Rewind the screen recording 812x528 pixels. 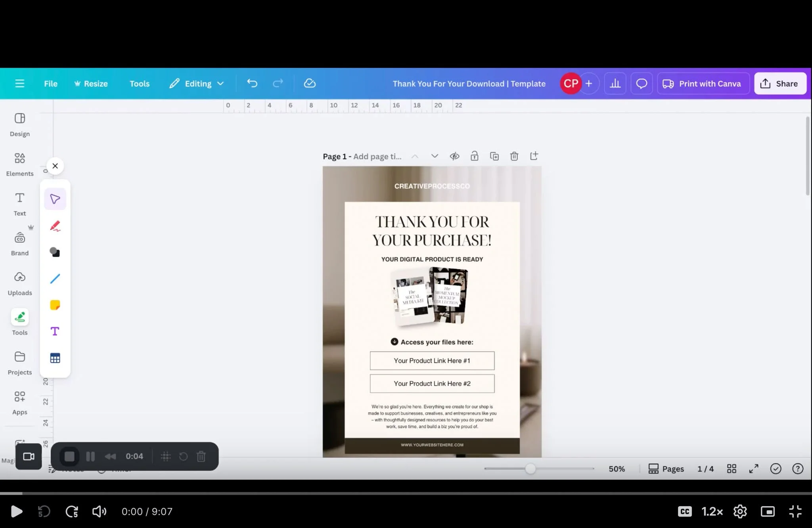[x=110, y=457]
